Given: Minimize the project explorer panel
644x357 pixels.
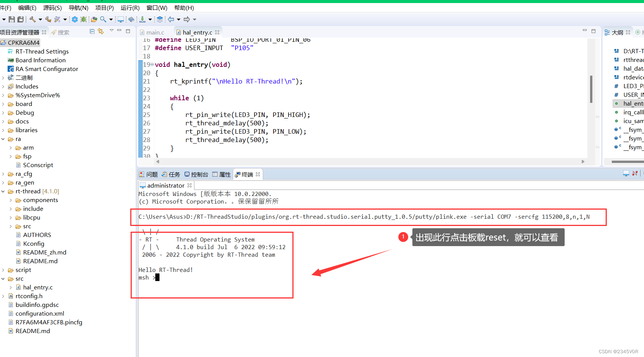Looking at the screenshot, I should (x=119, y=31).
